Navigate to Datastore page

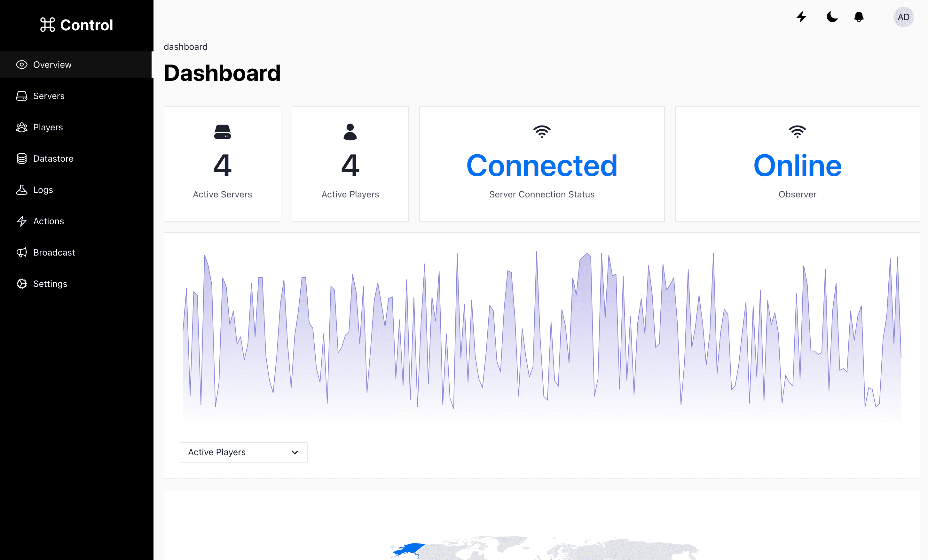[x=53, y=158]
